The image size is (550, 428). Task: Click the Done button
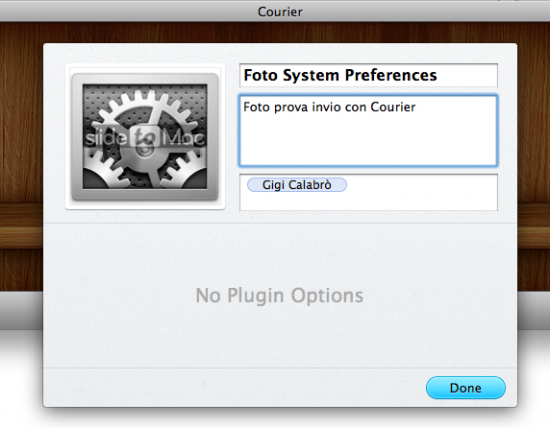pos(465,388)
